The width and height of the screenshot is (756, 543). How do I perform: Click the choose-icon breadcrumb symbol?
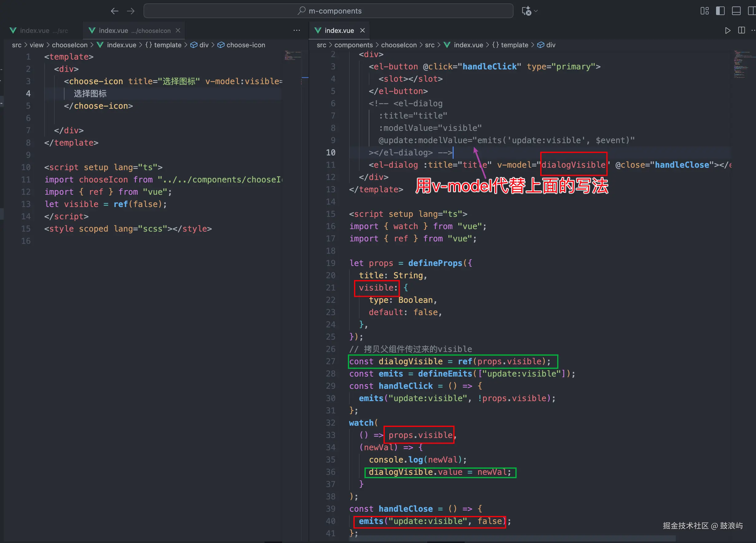(x=245, y=45)
